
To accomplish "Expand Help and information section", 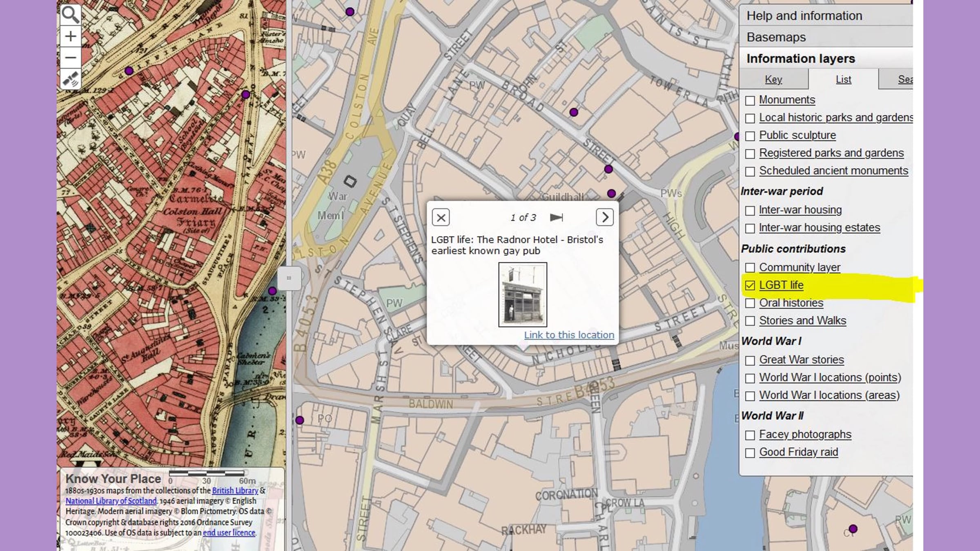I will (x=826, y=16).
